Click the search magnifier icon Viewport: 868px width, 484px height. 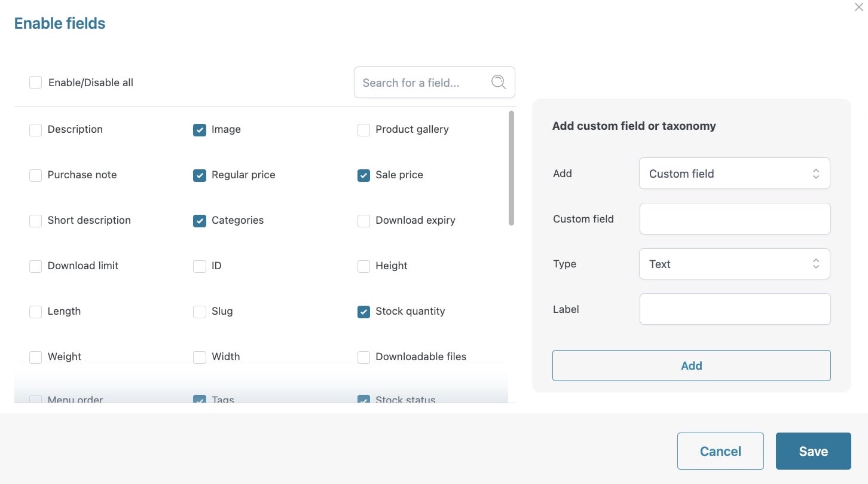[499, 82]
